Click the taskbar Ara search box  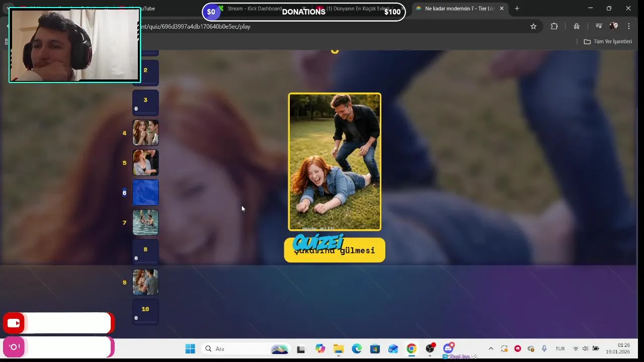pyautogui.click(x=247, y=349)
